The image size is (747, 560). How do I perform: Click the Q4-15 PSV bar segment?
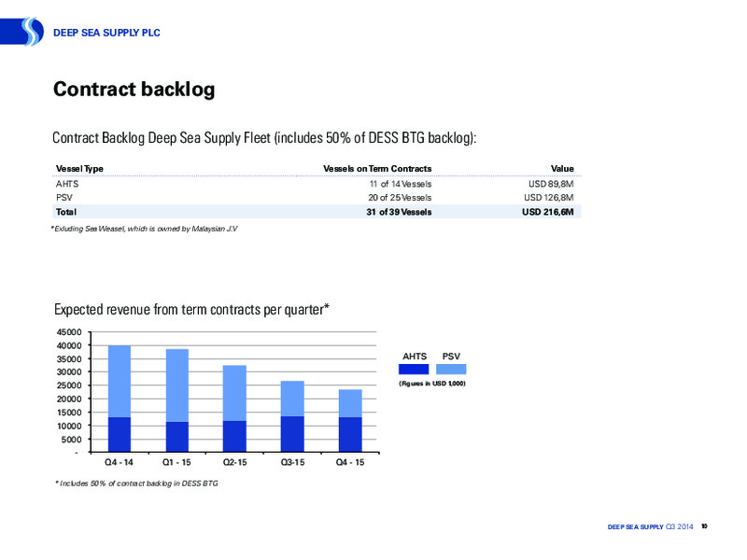(x=350, y=403)
